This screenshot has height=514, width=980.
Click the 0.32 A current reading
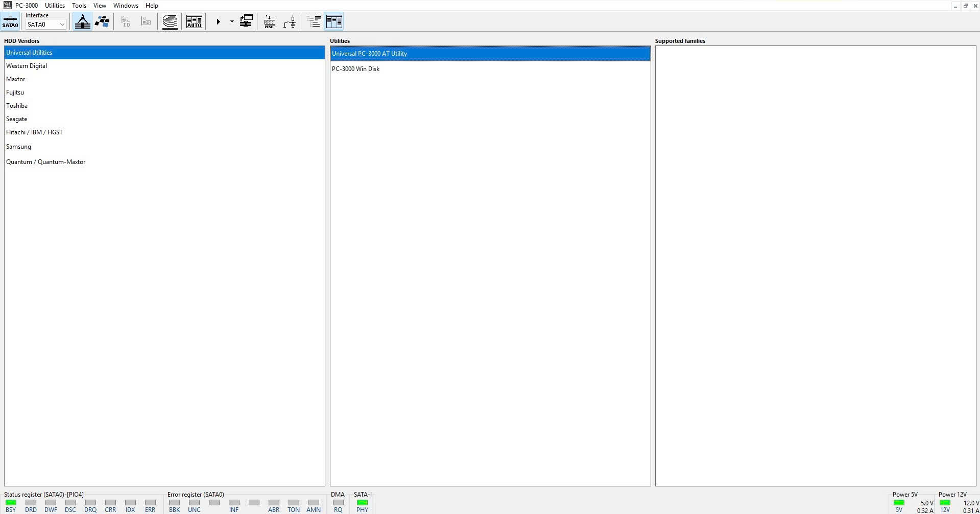tap(925, 510)
